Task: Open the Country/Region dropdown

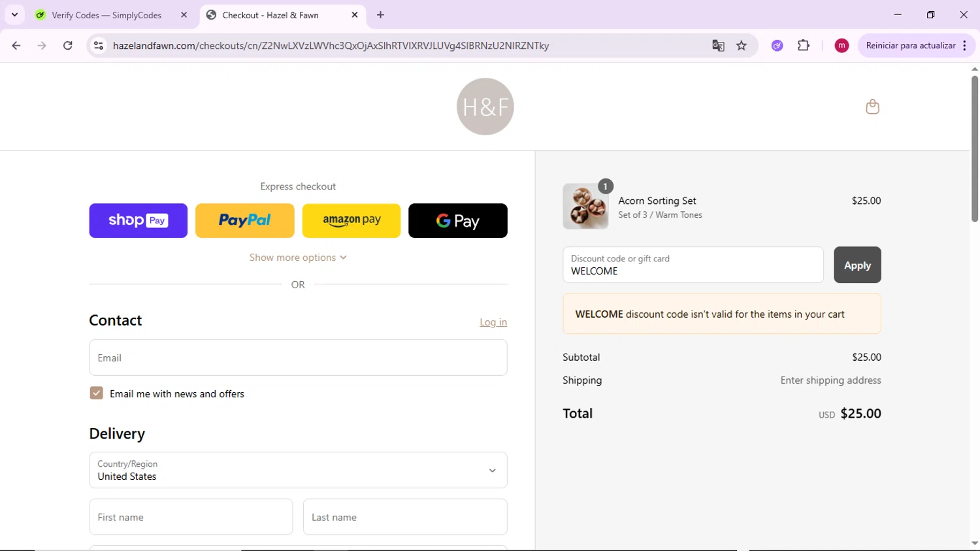Action: (x=298, y=470)
